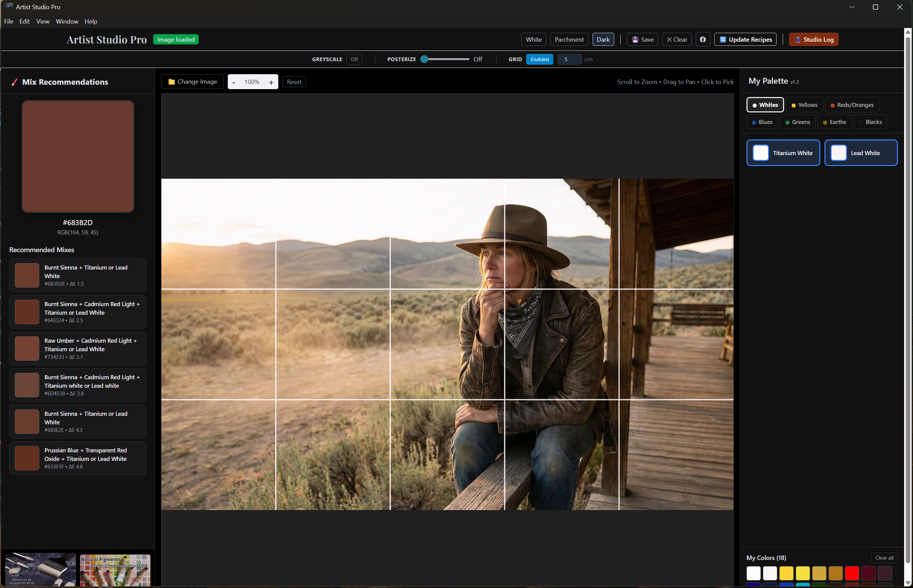Viewport: 913px width, 588px height.
Task: Close the Artist Studio Pro window
Action: 900,7
